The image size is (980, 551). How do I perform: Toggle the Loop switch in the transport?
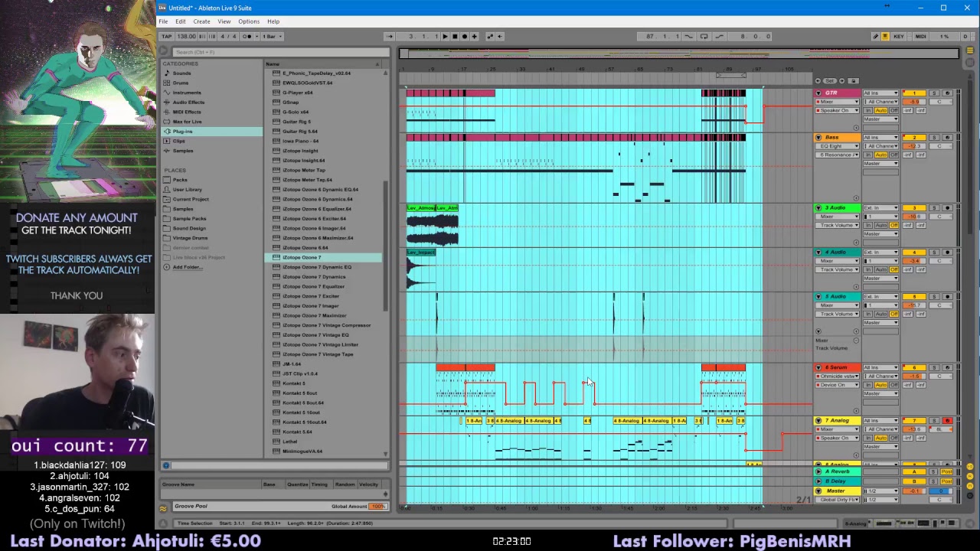tap(704, 36)
